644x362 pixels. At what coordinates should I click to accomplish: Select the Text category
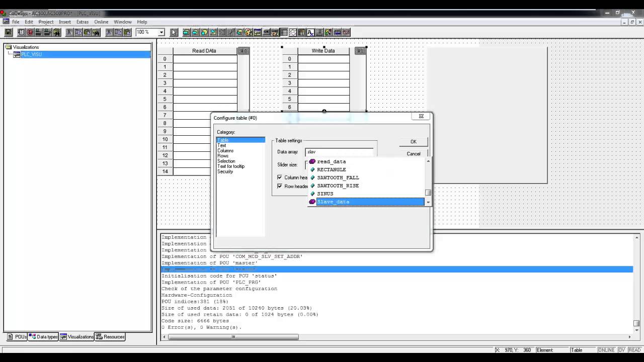222,145
